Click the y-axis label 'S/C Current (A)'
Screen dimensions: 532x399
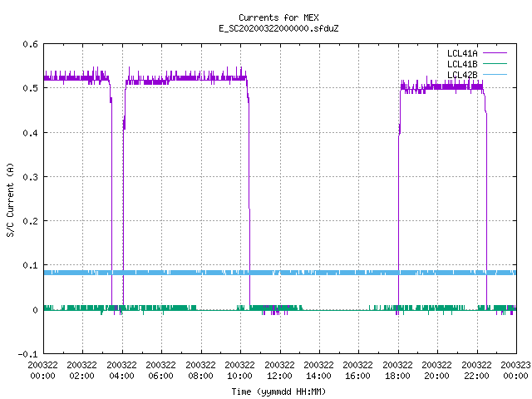click(11, 200)
